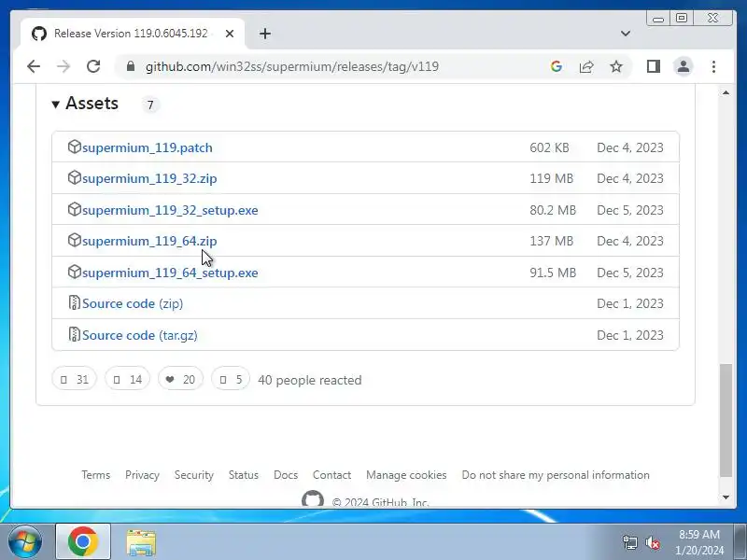View site info via the padlock icon
747x560 pixels.
pos(131,66)
